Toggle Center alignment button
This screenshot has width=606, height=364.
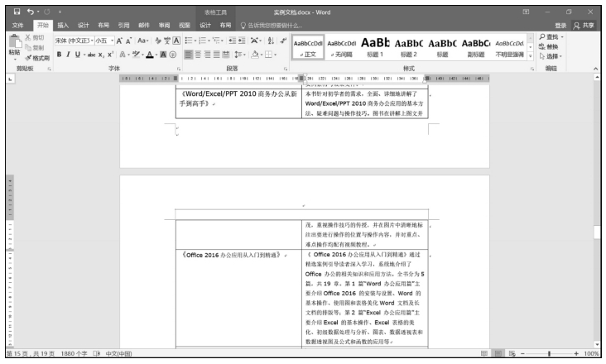tap(198, 55)
